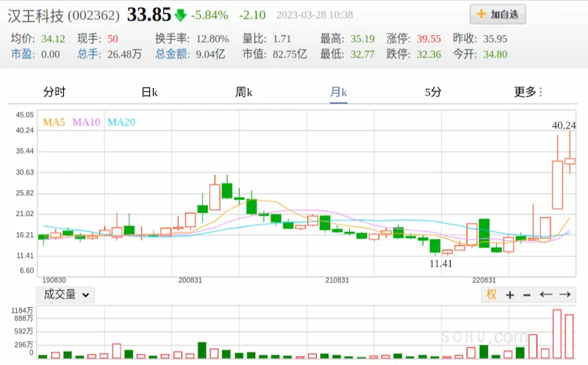Toggle the MA20 moving average legend
The height and width of the screenshot is (365, 588).
[121, 122]
